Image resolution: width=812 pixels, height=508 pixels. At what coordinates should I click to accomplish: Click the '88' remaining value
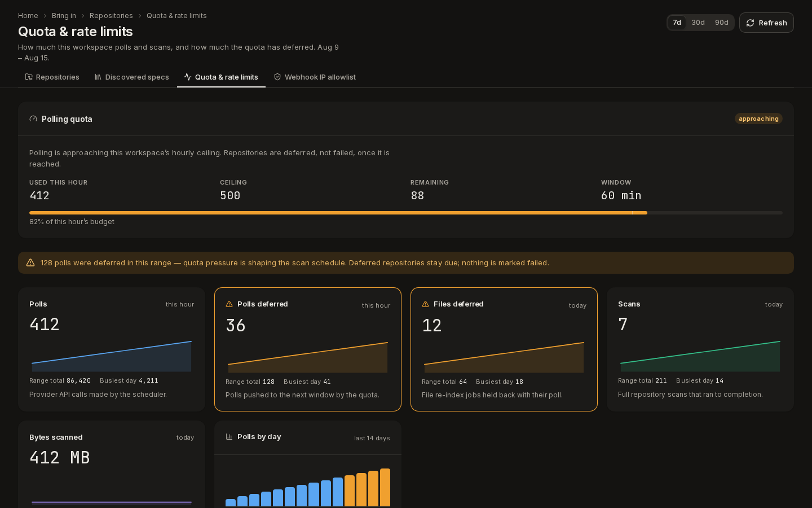click(417, 195)
